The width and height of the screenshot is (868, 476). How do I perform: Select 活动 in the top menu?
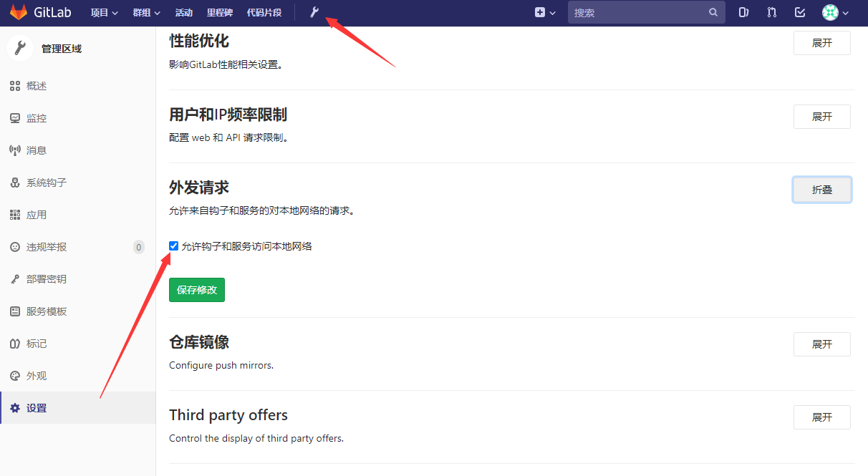coord(183,12)
